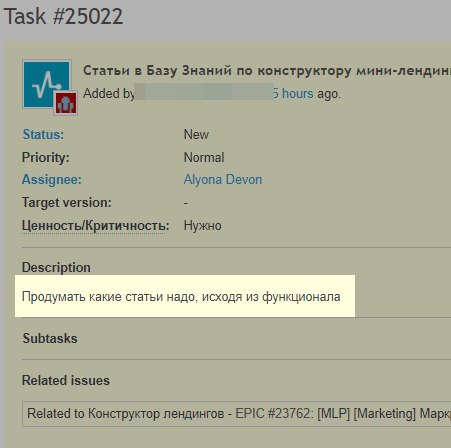Click the 'New' status value
This screenshot has height=448, width=451.
(x=196, y=135)
